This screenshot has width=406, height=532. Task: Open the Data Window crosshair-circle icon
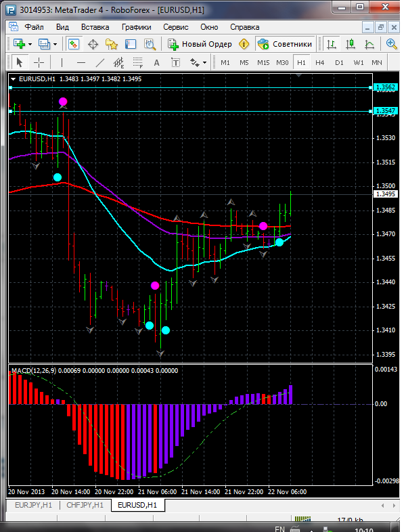click(93, 45)
